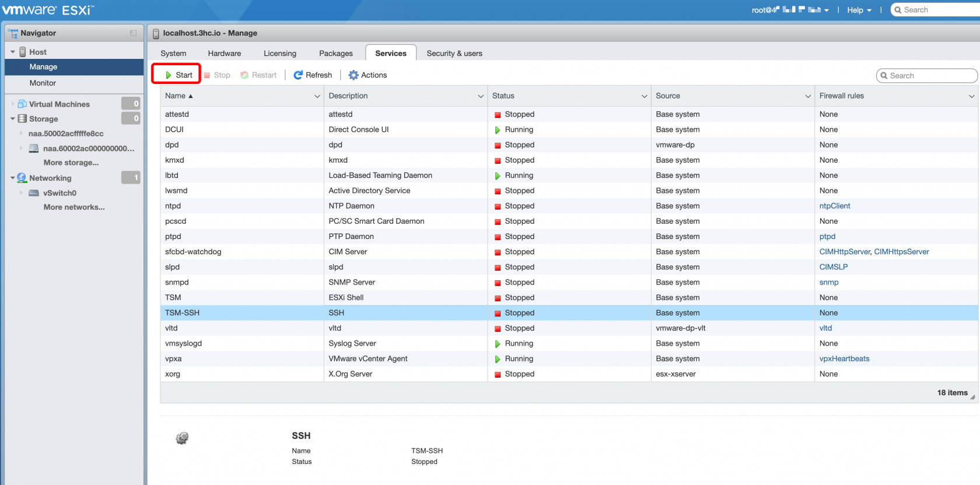Collapse the Host tree node
The width and height of the screenshot is (980, 485).
point(13,52)
